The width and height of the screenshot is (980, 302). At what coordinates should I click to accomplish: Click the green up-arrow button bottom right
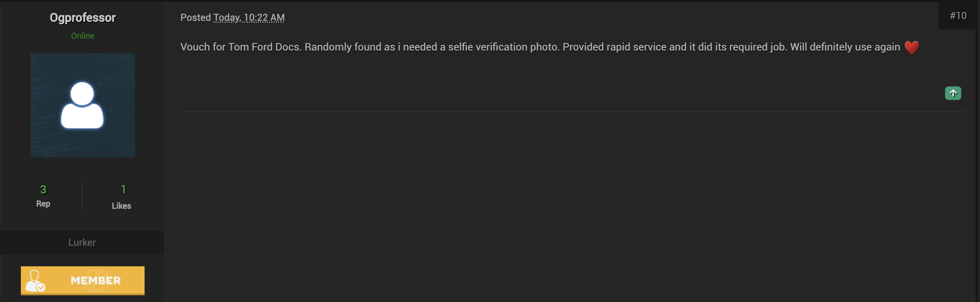coord(953,93)
